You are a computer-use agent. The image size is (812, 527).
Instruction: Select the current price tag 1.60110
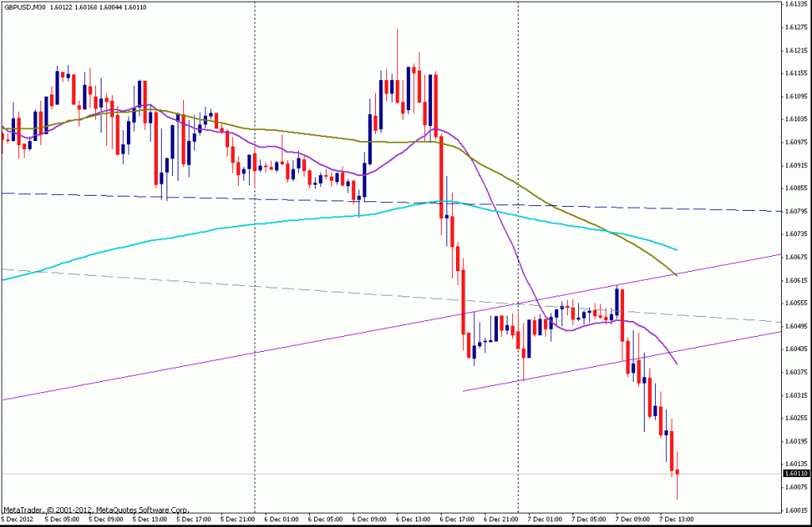click(795, 474)
